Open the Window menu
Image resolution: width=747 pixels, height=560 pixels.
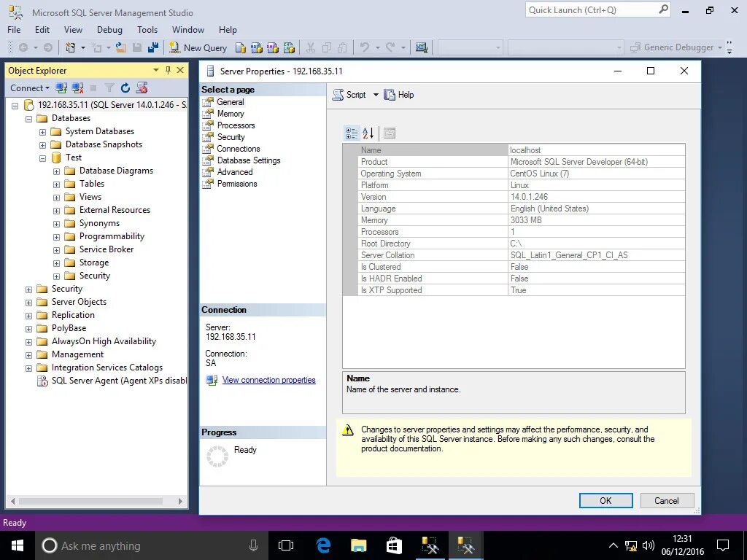[x=188, y=29]
